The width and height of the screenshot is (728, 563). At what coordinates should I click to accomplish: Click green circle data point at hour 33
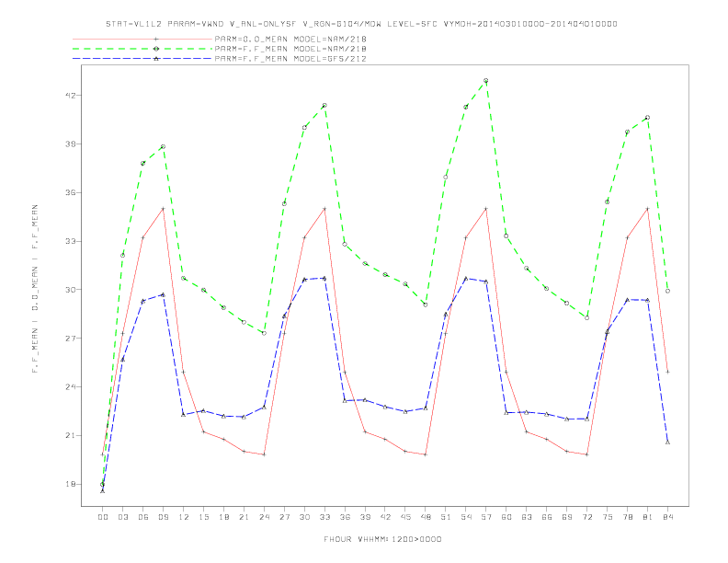point(324,106)
